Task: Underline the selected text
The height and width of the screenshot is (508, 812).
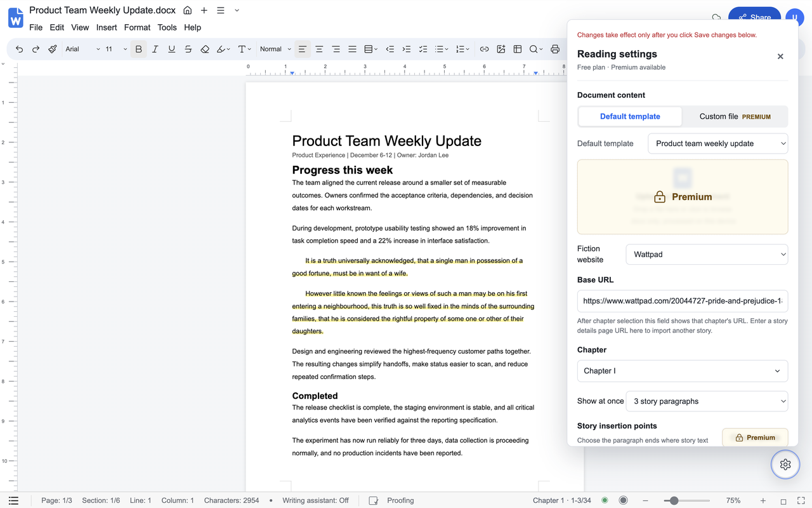Action: tap(171, 49)
